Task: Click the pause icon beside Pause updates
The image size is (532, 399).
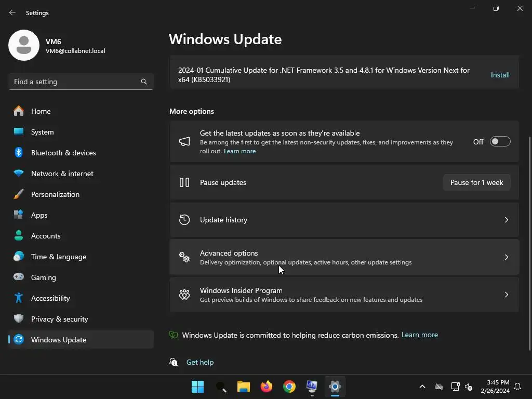Action: click(x=184, y=182)
